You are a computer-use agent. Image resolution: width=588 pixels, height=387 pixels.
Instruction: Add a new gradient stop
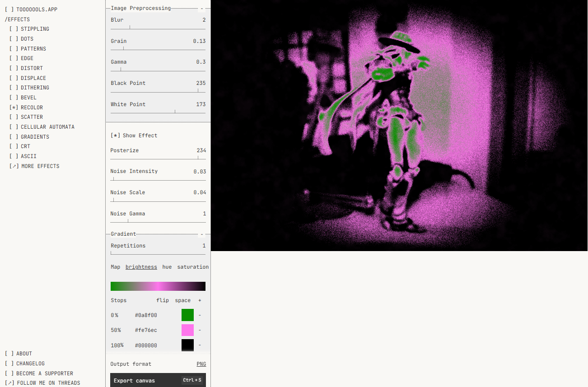(200, 300)
